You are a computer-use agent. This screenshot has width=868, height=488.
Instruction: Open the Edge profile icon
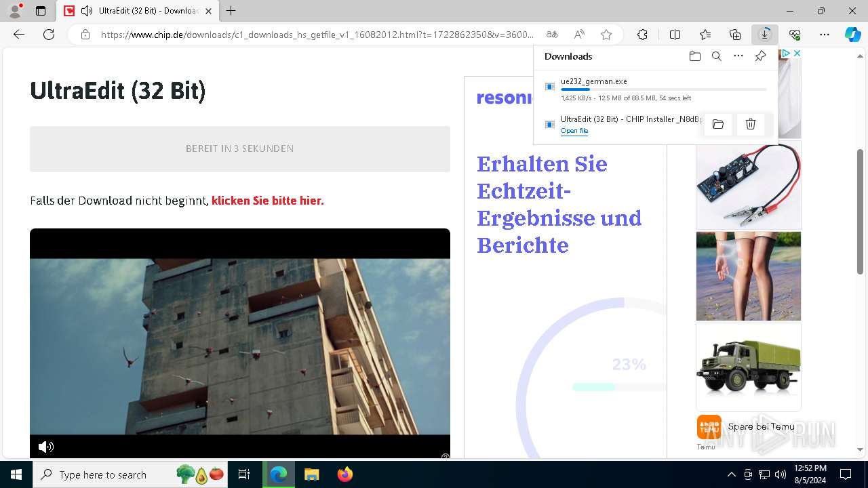point(15,11)
